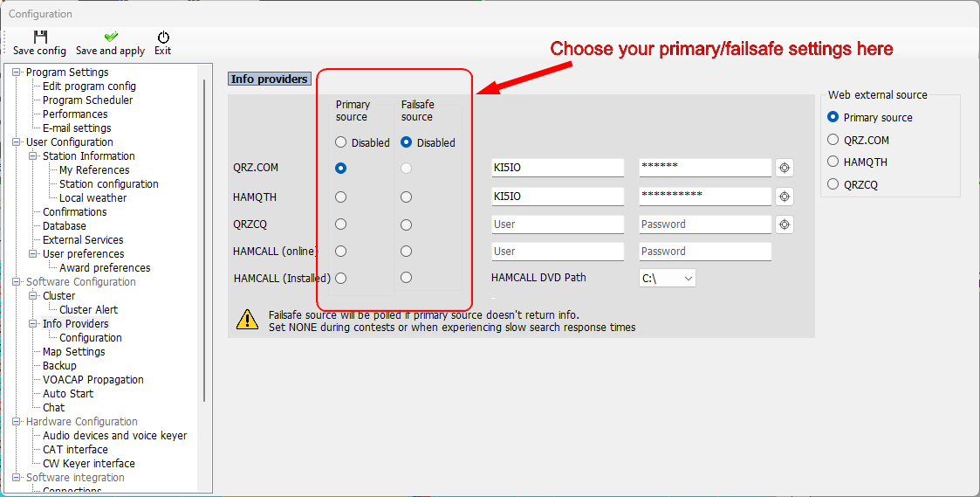Screen dimensions: 980x497
Task: Open Configuration under Info Providers
Action: (91, 337)
